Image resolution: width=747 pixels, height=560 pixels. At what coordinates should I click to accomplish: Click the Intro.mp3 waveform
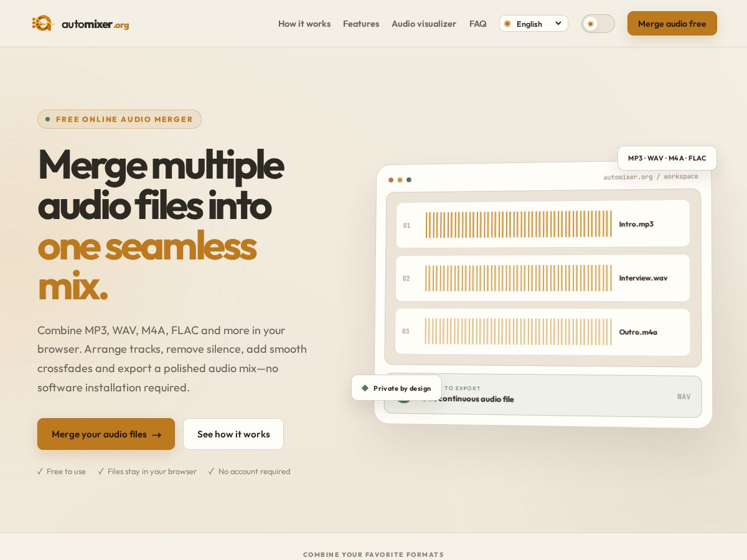click(x=519, y=224)
